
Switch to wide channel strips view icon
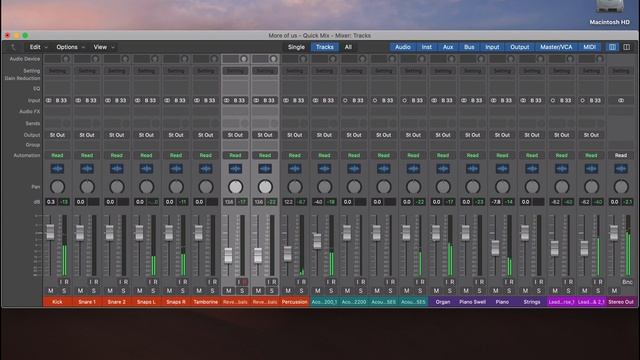tap(627, 47)
